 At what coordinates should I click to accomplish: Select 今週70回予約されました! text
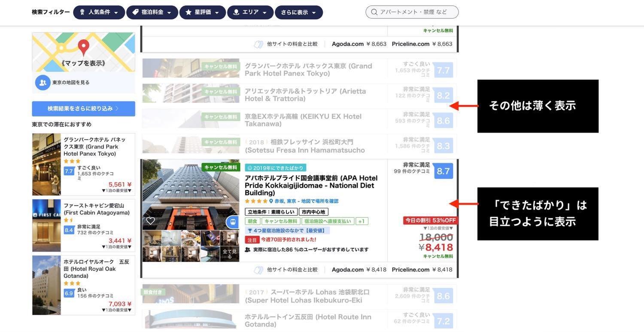tap(289, 240)
